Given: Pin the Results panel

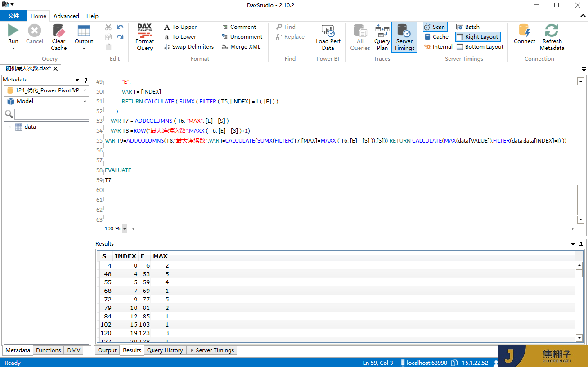Looking at the screenshot, I should pos(581,244).
